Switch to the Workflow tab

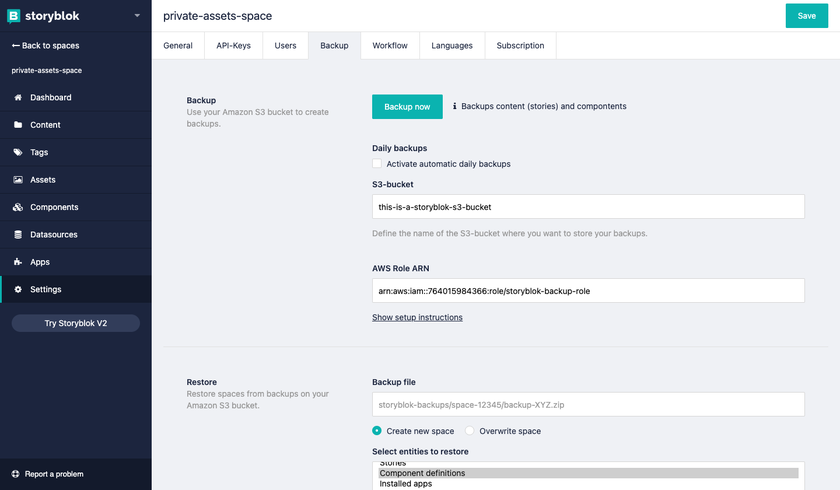point(390,46)
